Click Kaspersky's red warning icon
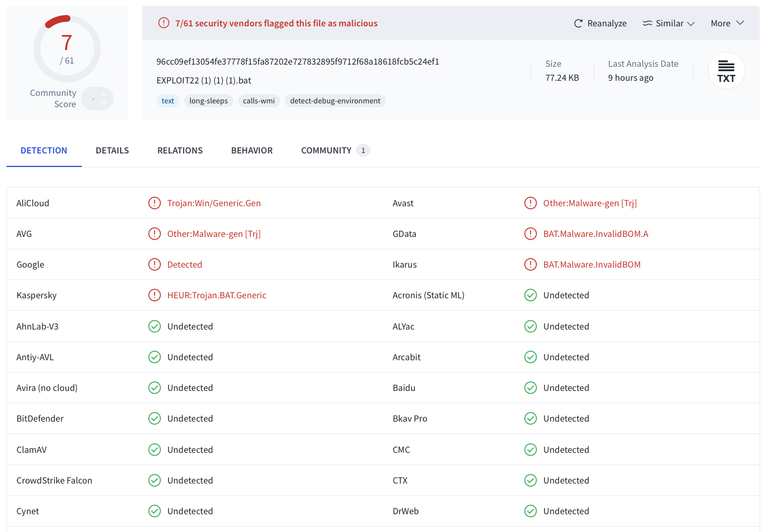The width and height of the screenshot is (766, 532). click(x=155, y=295)
